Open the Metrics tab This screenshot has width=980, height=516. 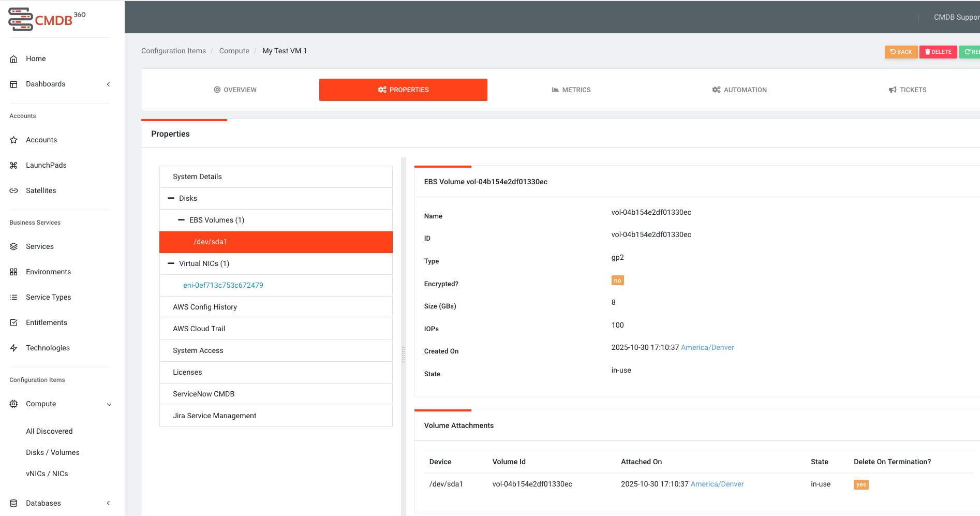click(x=571, y=90)
